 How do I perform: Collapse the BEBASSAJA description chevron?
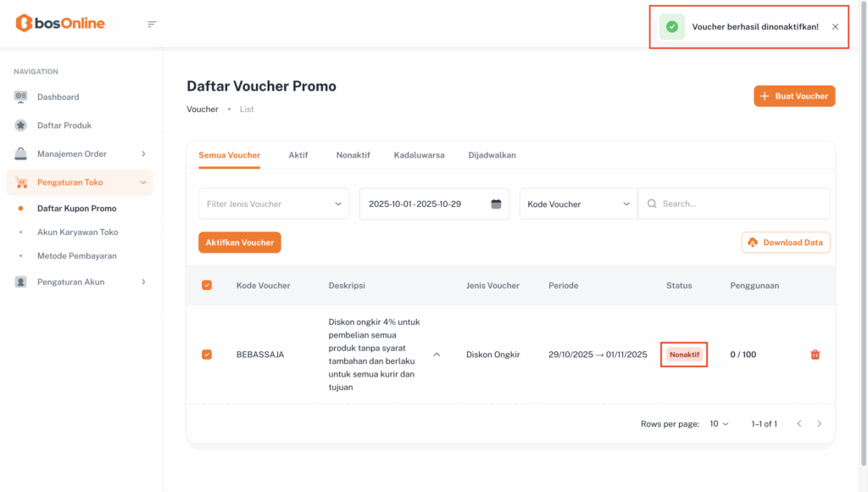(437, 355)
